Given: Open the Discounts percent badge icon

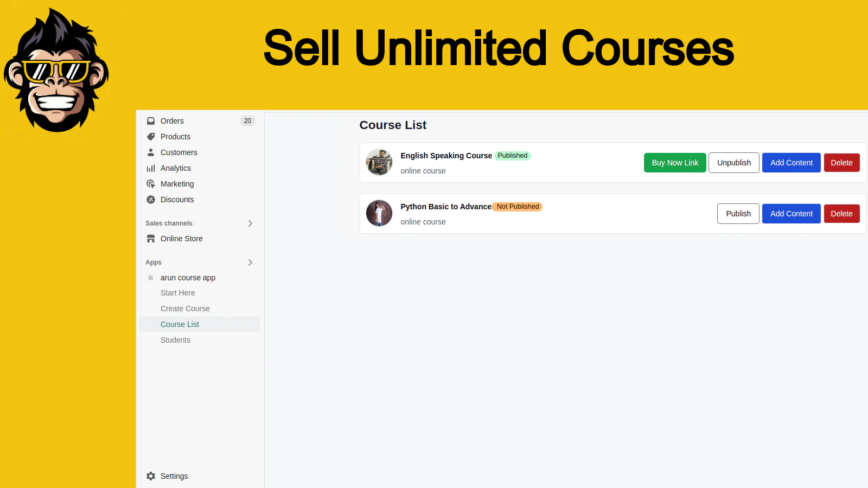Looking at the screenshot, I should click(x=151, y=200).
